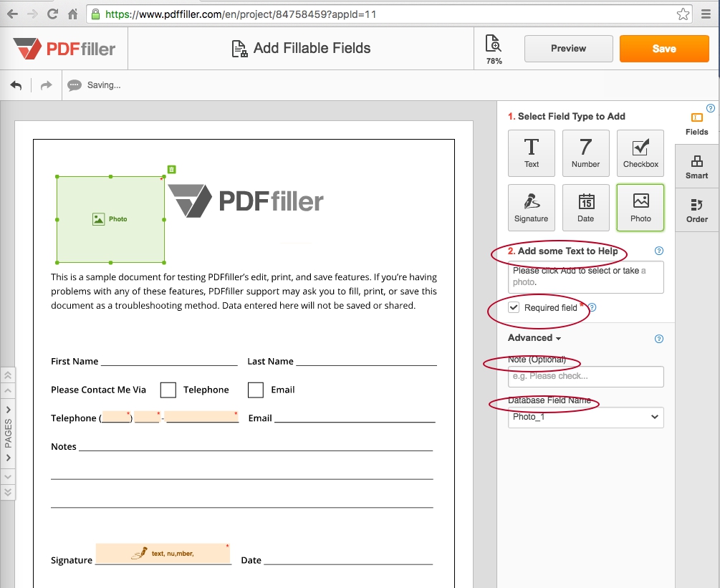Select the green Photo field on document
The width and height of the screenshot is (720, 588).
[x=110, y=219]
